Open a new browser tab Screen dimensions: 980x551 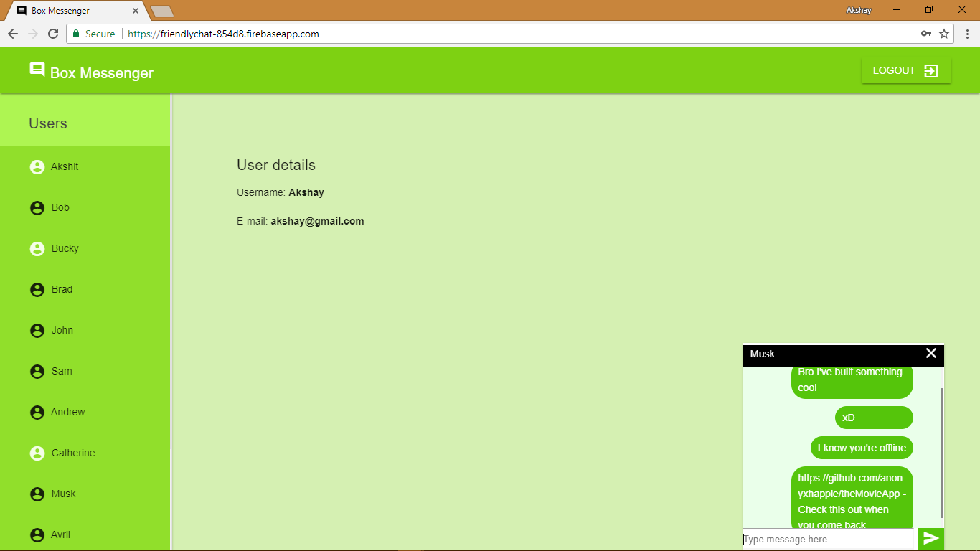(162, 11)
